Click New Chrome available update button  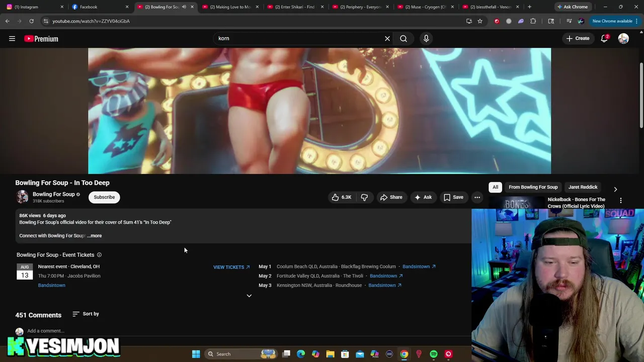click(615, 21)
